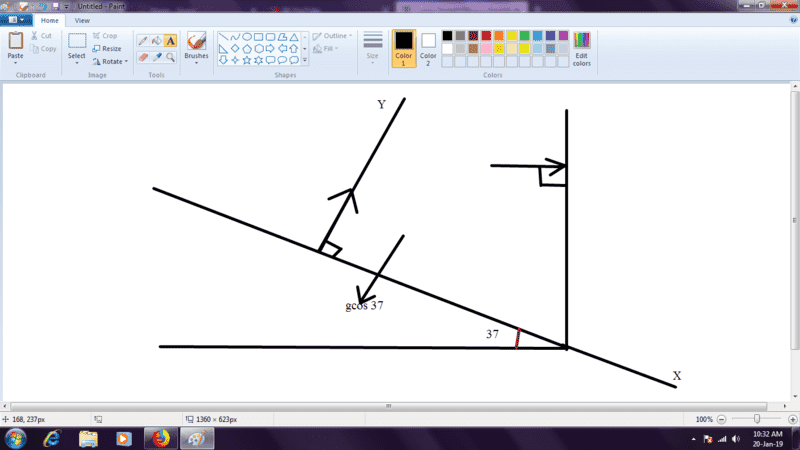Open the Paint file menu button
The height and width of the screenshot is (450, 800).
pyautogui.click(x=18, y=20)
